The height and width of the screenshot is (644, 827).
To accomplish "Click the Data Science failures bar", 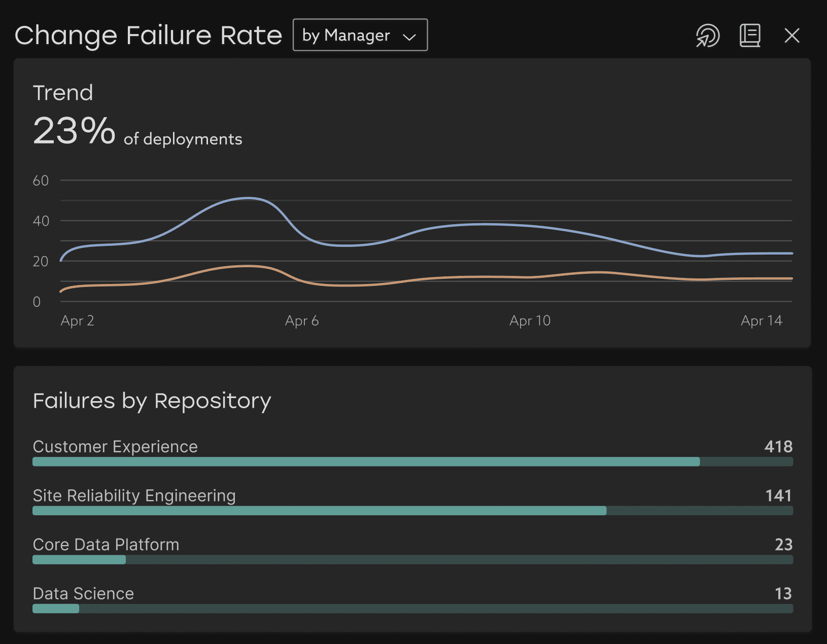I will click(412, 609).
